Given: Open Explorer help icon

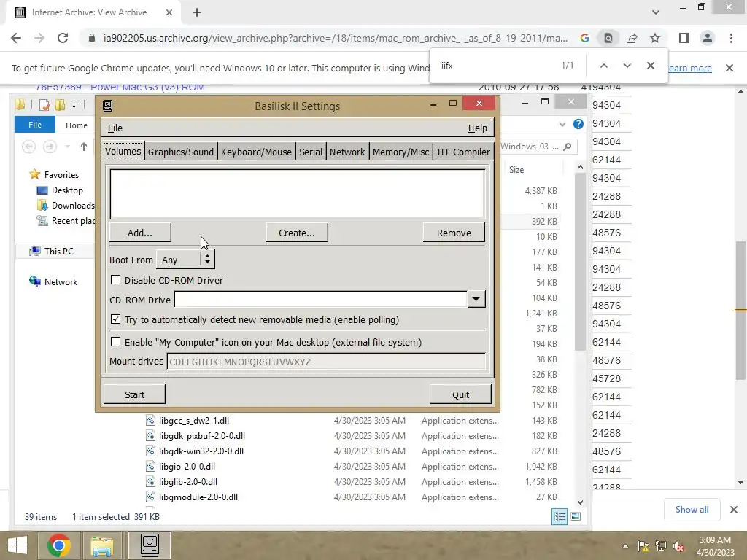Looking at the screenshot, I should tap(578, 124).
